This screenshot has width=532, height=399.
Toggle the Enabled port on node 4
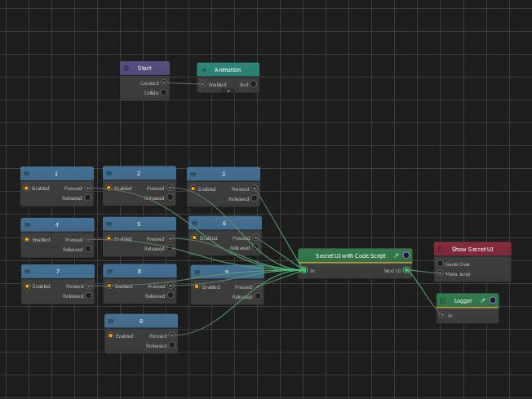pos(27,239)
